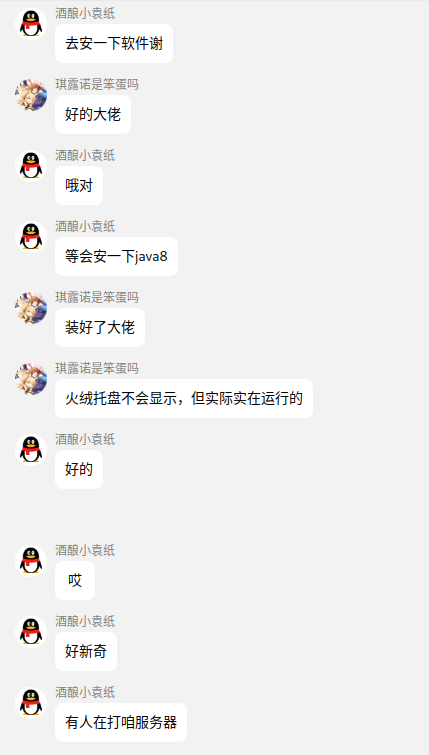Click anime avatar beside "装好了大佬" message
The image size is (429, 755).
pyautogui.click(x=31, y=308)
